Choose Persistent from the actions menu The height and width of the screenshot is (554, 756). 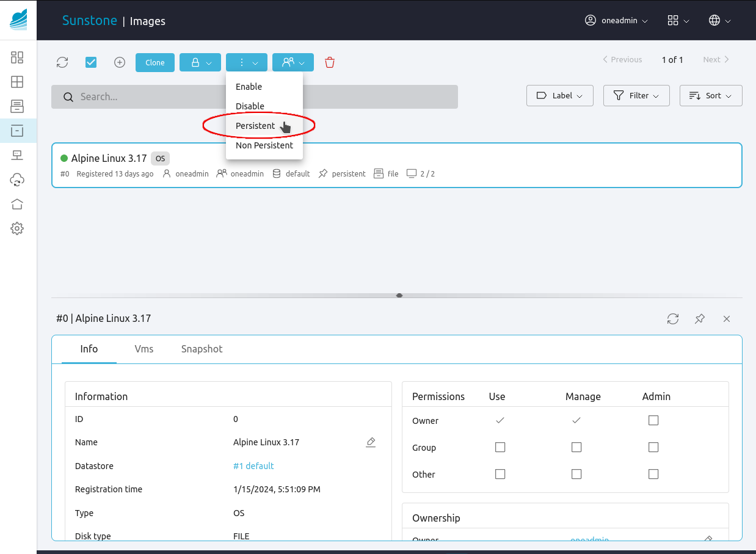click(264, 126)
